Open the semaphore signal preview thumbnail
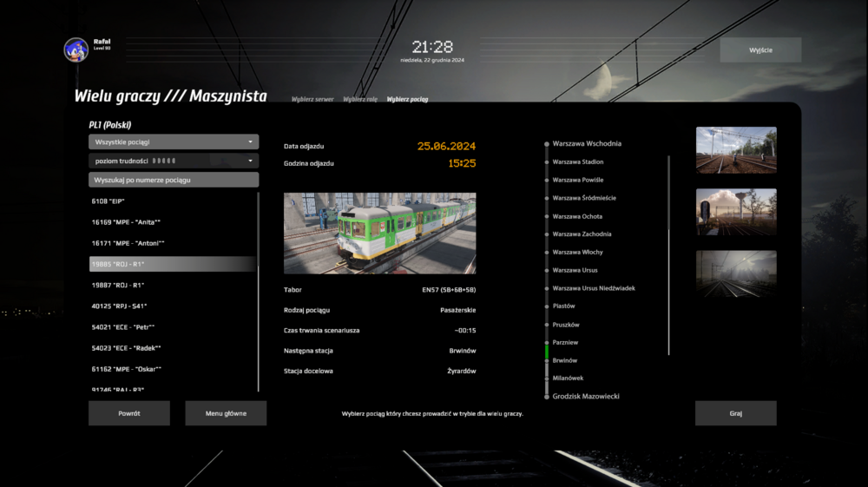 tap(736, 212)
